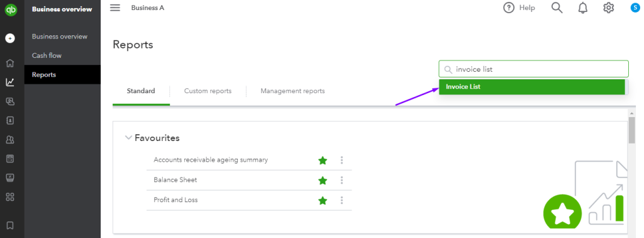Screen dimensions: 644x238
Task: Open Cash flow in the submenu
Action: click(47, 55)
